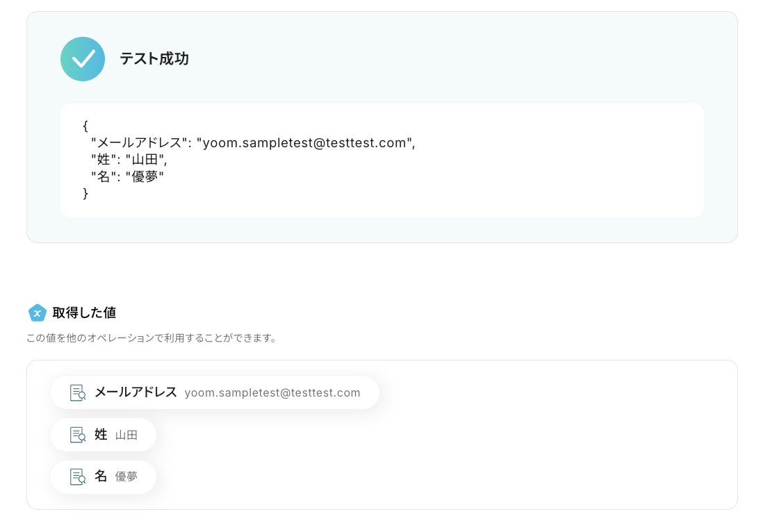
Task: Click the email address value in the メールアドレス chip
Action: tap(272, 393)
